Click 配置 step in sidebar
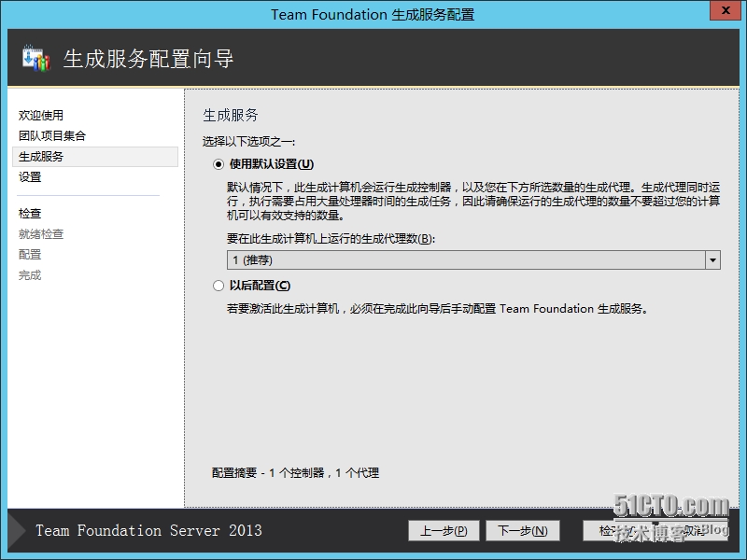The width and height of the screenshot is (747, 560). pos(30,254)
